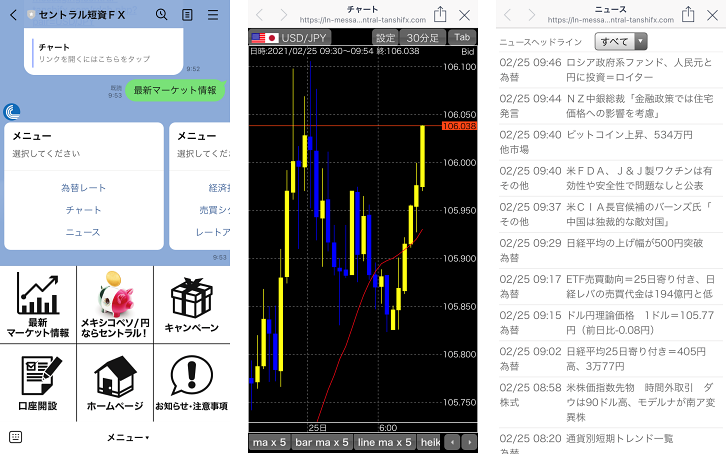
Task: Open the セントラル短資 profile avatar
Action: coord(12,112)
